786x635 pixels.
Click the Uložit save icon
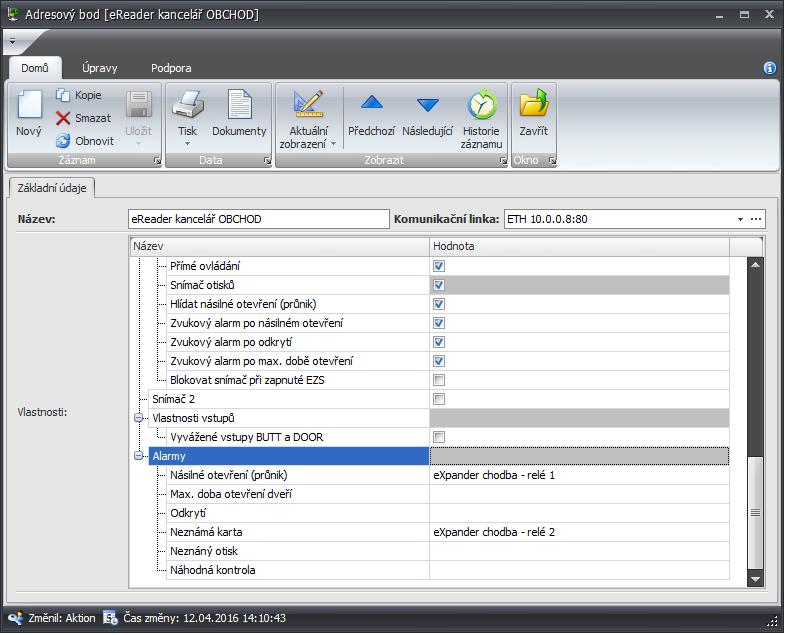tap(139, 104)
